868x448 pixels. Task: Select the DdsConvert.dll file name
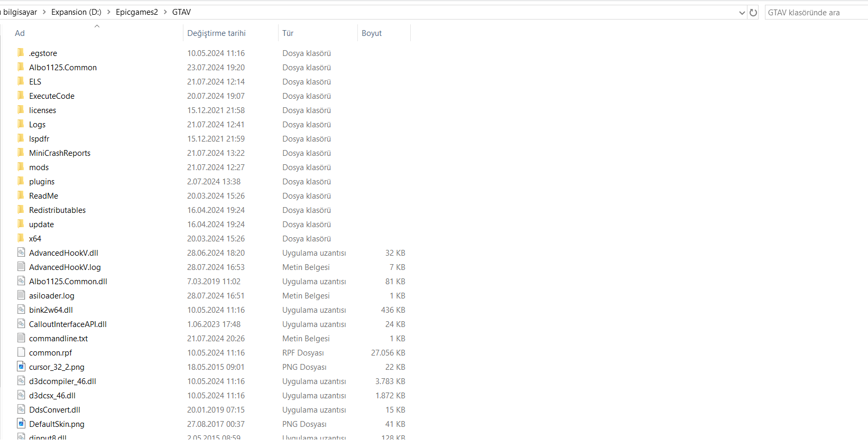point(54,410)
